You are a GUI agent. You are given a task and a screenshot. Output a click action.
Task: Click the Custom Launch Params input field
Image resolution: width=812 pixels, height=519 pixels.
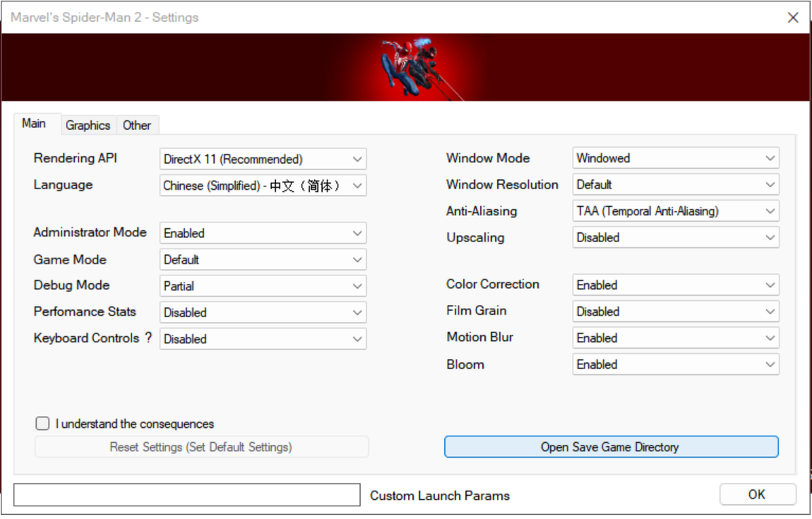click(187, 495)
